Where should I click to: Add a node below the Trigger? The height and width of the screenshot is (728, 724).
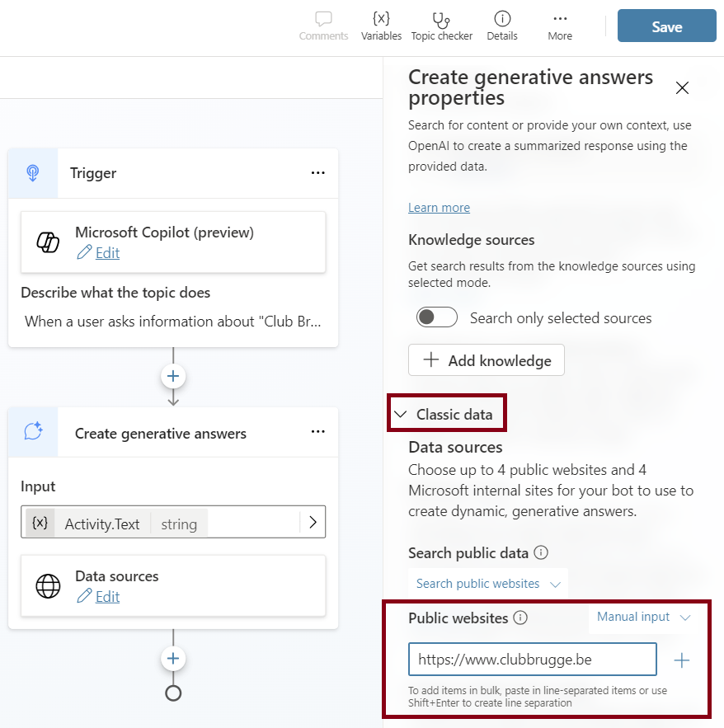[173, 377]
